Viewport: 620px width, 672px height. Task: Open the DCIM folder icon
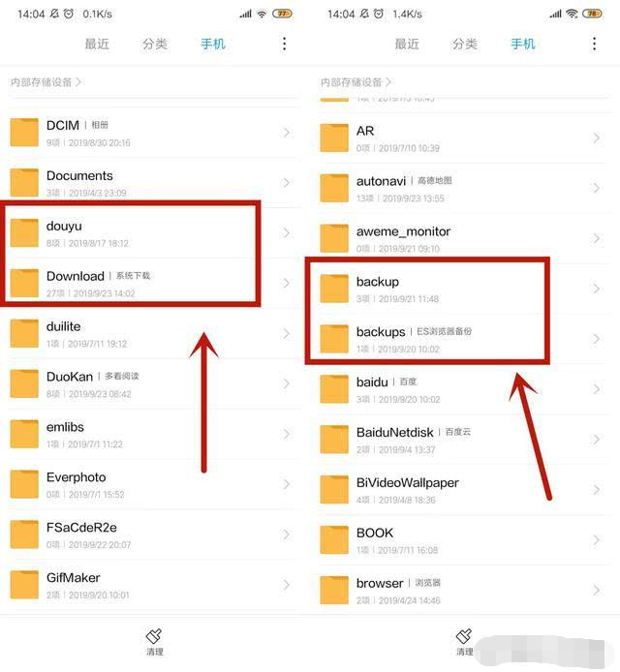point(24,133)
